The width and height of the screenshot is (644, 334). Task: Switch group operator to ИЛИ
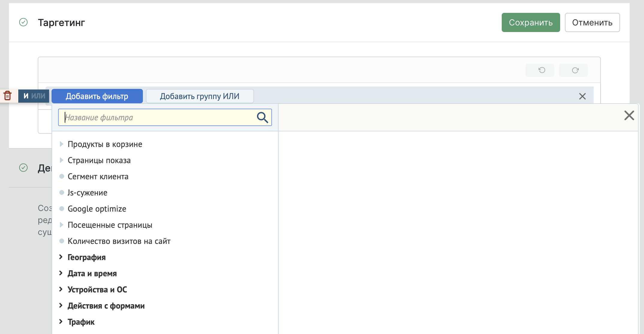[38, 96]
